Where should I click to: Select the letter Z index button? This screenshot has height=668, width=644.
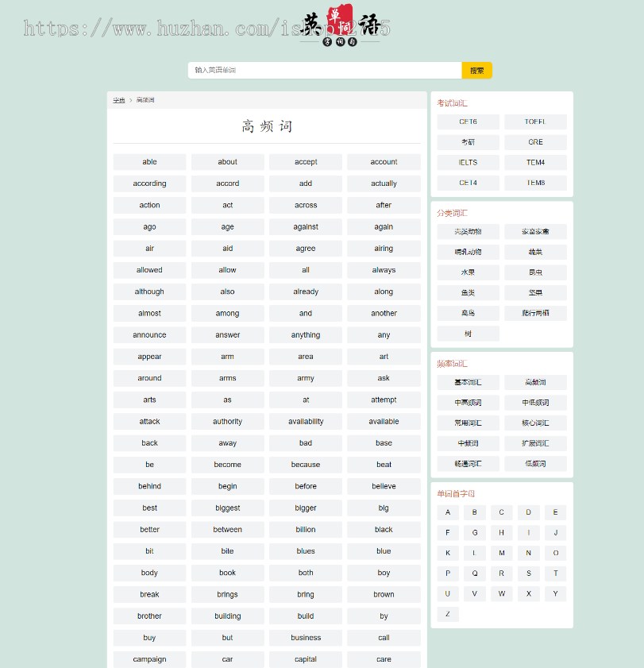pyautogui.click(x=448, y=614)
